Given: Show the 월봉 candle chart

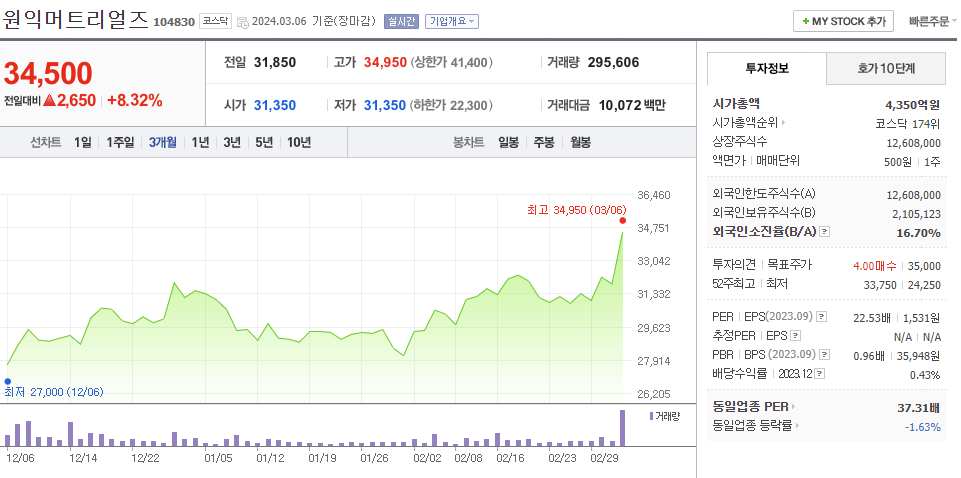Looking at the screenshot, I should coord(580,143).
